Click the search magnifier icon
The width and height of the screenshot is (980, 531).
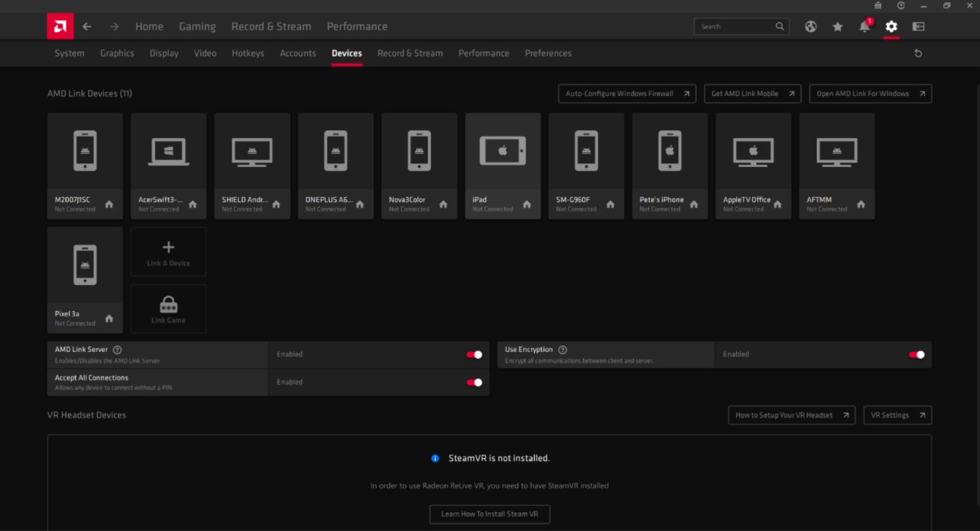[780, 26]
